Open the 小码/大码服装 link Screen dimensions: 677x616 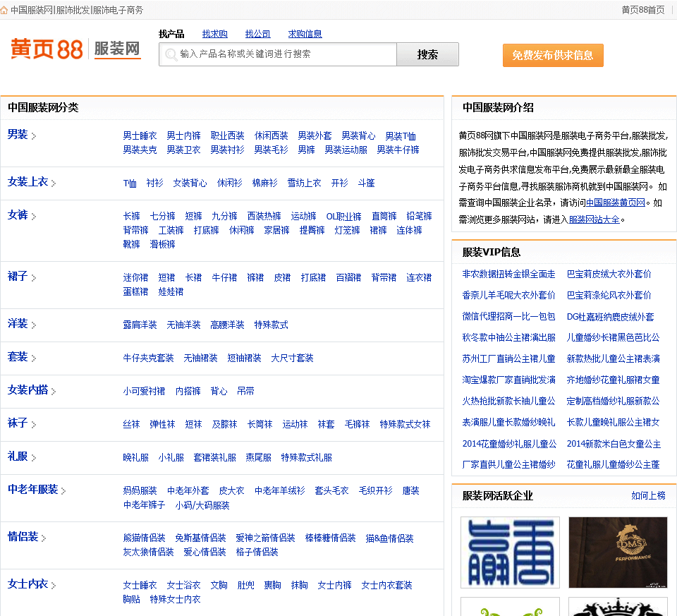pyautogui.click(x=202, y=505)
